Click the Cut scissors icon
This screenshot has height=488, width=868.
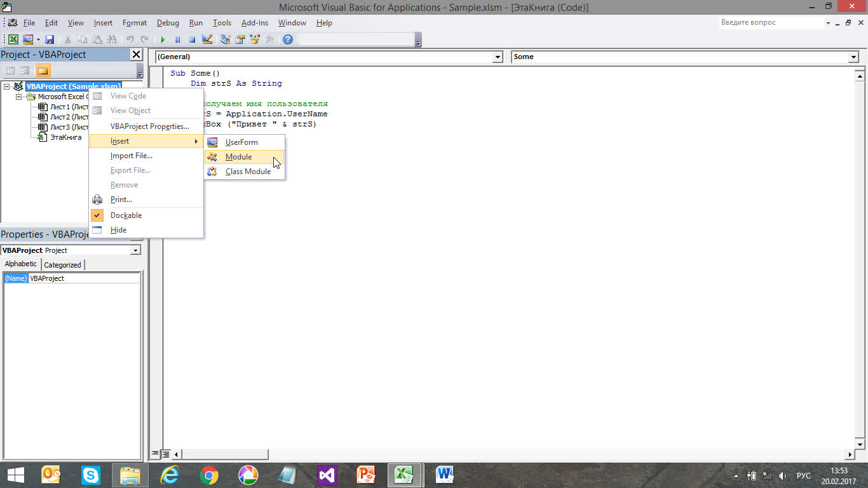67,39
